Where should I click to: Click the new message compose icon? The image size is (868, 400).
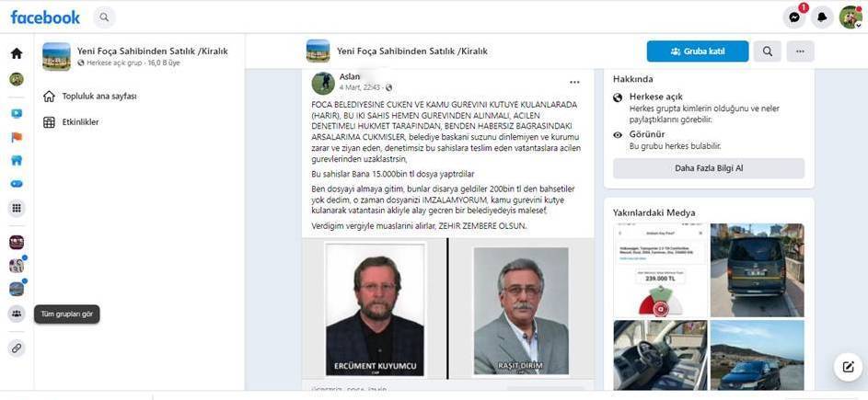(848, 367)
